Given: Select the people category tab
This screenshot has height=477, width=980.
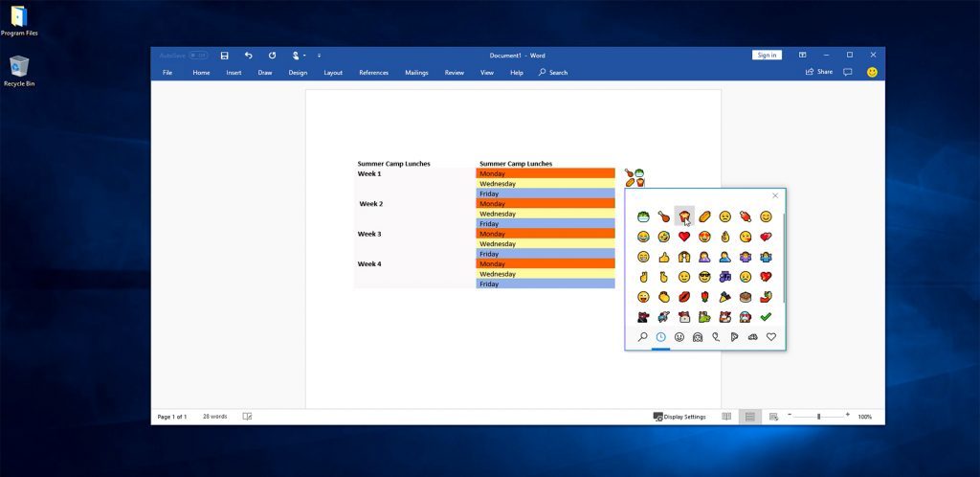Looking at the screenshot, I should pos(698,337).
